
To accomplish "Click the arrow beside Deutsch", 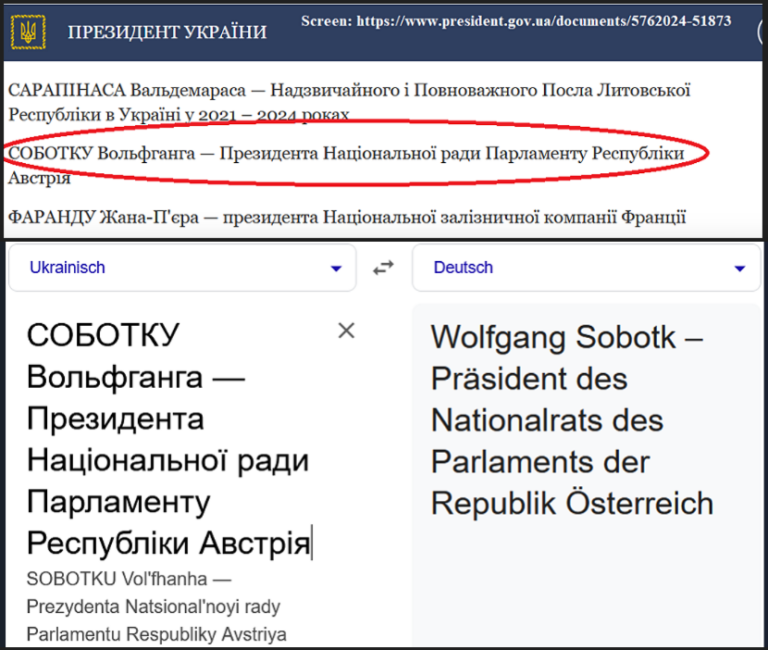I will point(740,269).
